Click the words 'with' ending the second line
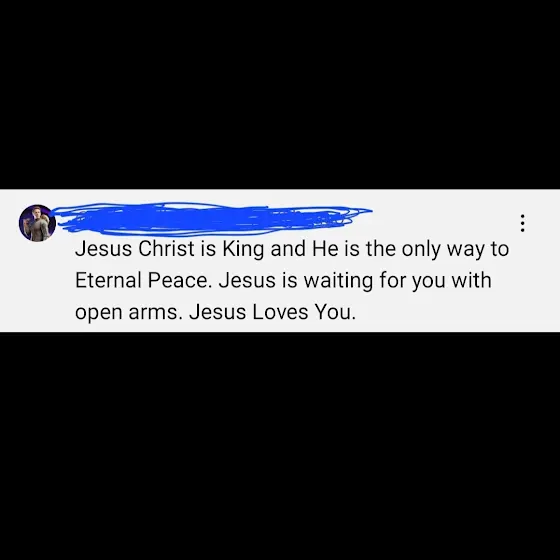Image resolution: width=560 pixels, height=560 pixels. [x=471, y=280]
